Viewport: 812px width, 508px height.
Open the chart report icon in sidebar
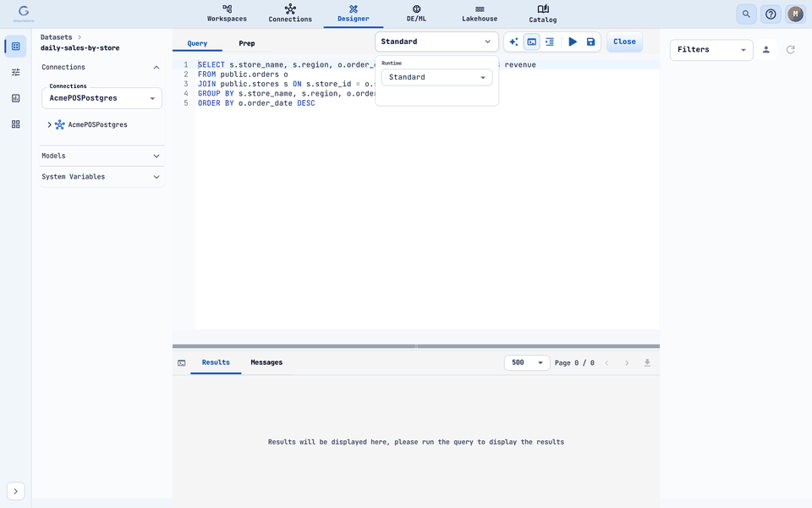(15, 98)
